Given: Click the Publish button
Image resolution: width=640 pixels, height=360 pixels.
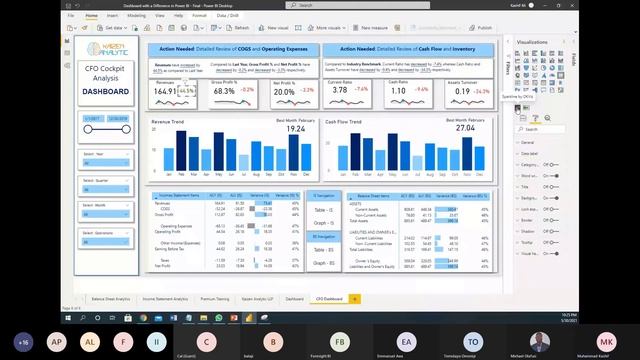Looking at the screenshot, I should pos(480,28).
